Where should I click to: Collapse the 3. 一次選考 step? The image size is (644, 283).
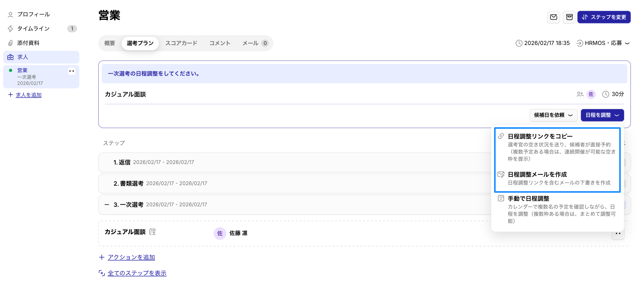point(107,204)
